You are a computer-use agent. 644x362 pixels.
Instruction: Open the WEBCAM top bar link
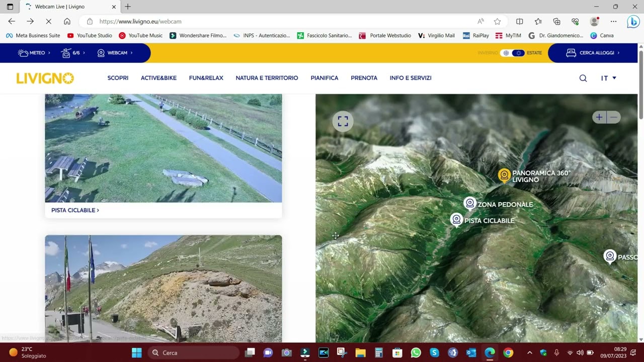(x=115, y=53)
